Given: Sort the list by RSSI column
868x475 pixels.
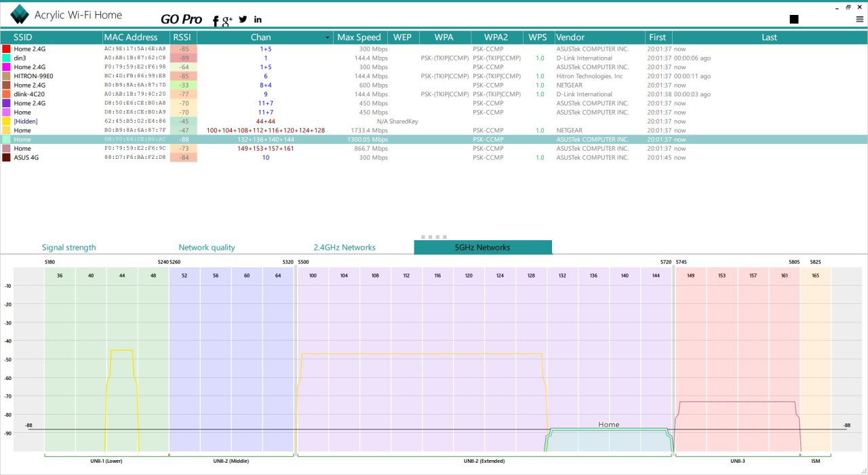Looking at the screenshot, I should tap(182, 37).
